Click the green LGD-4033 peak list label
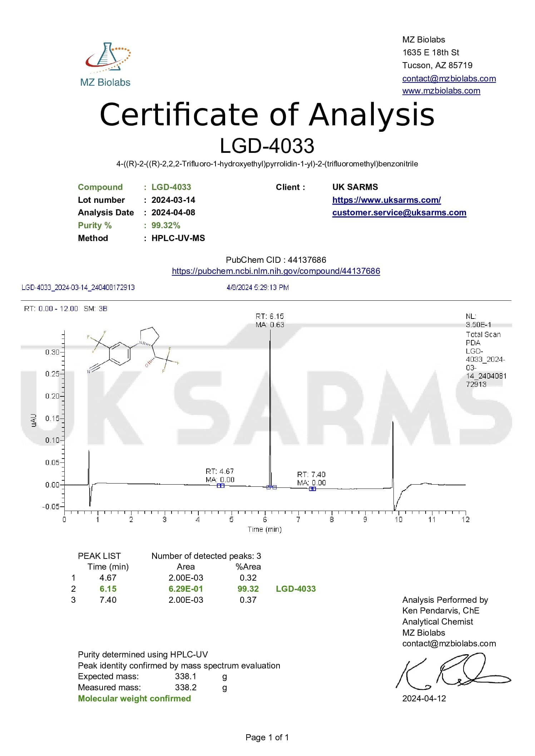This screenshot has height=756, width=535. coord(296,589)
